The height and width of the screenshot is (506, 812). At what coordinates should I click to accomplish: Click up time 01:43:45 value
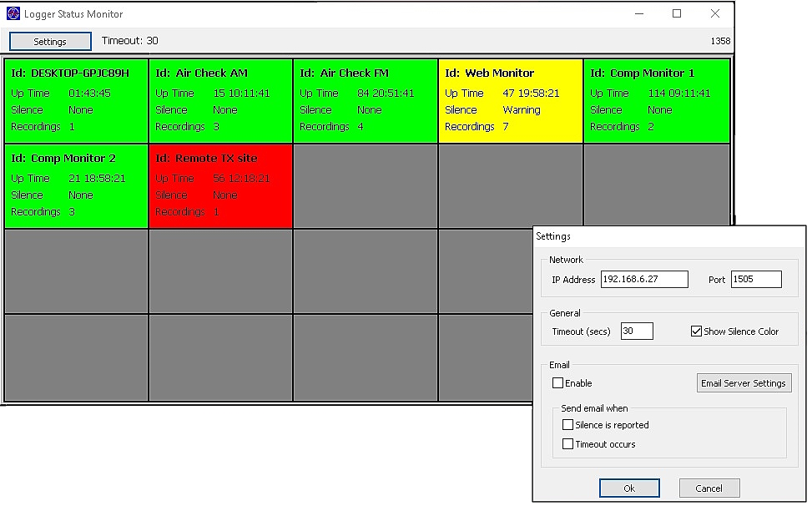pyautogui.click(x=89, y=94)
